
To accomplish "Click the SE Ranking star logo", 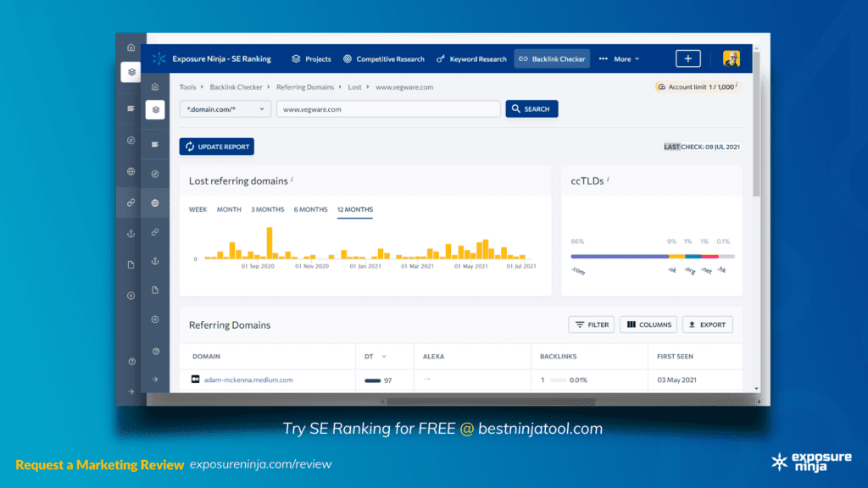I will click(x=159, y=58).
